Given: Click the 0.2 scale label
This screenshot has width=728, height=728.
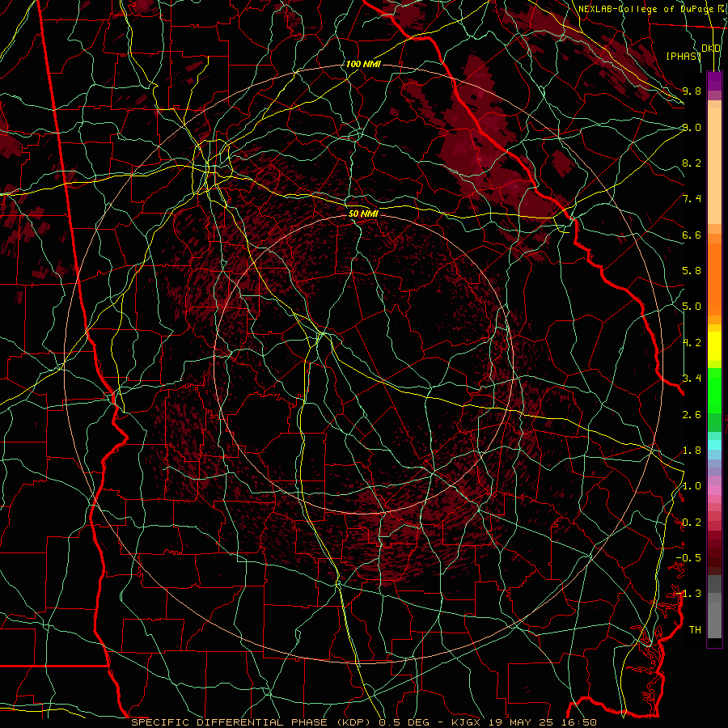Looking at the screenshot, I should [x=692, y=523].
